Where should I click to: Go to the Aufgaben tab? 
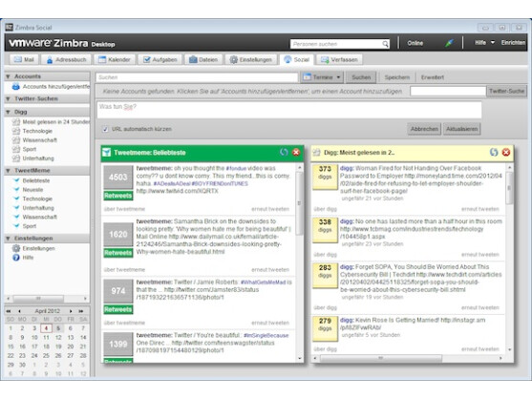[160, 60]
